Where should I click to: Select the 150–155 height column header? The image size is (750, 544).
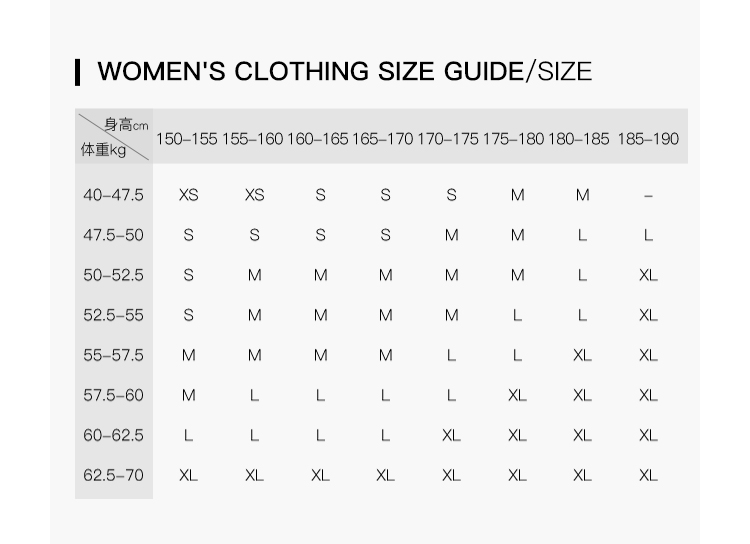pos(186,139)
